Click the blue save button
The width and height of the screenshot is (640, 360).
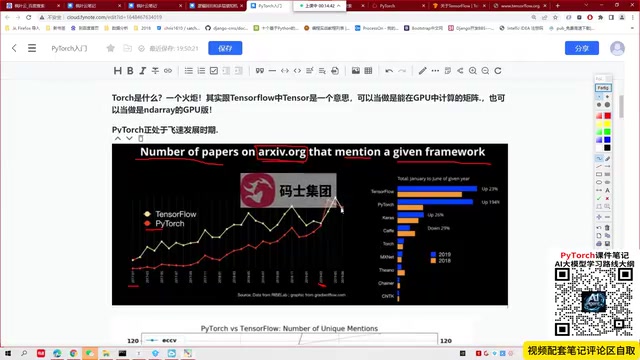[225, 48]
